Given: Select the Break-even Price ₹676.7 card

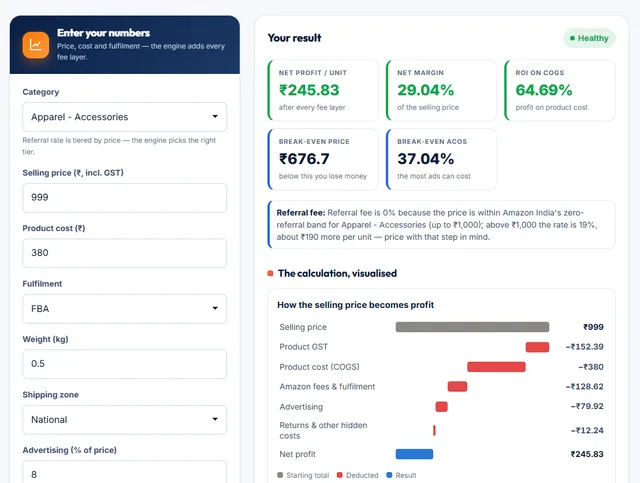Looking at the screenshot, I should click(323, 159).
